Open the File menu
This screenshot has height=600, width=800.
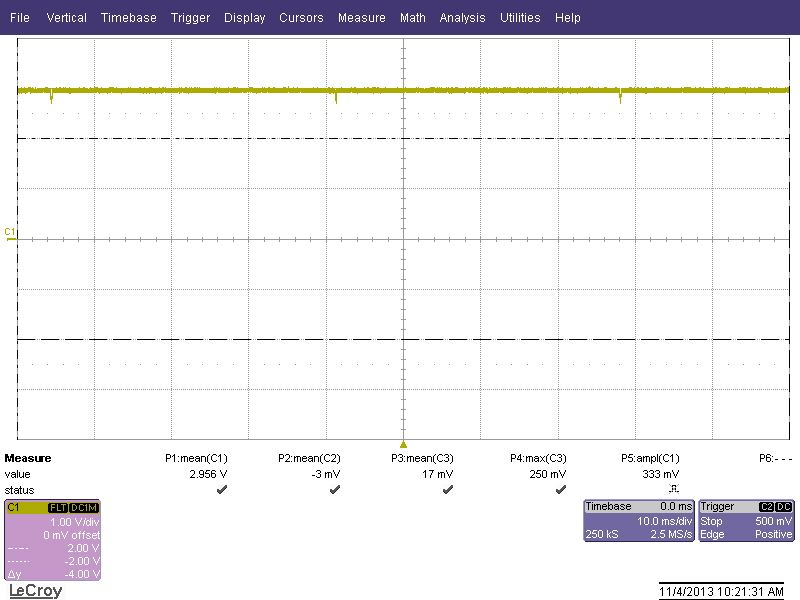tap(19, 17)
